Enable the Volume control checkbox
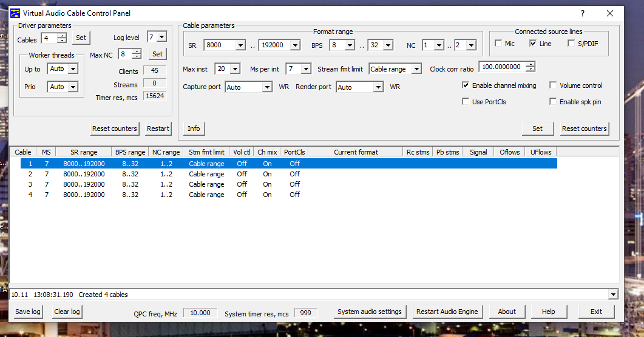The height and width of the screenshot is (337, 644). (x=553, y=85)
